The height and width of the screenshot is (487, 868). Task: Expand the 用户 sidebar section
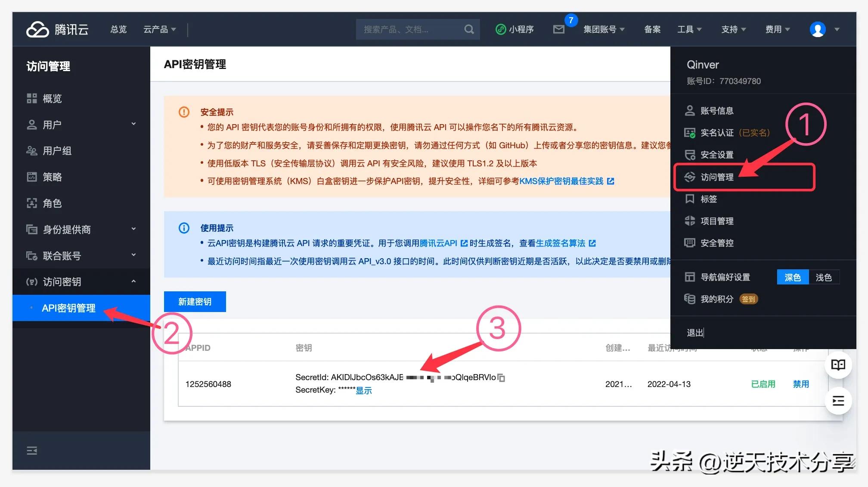coord(53,125)
